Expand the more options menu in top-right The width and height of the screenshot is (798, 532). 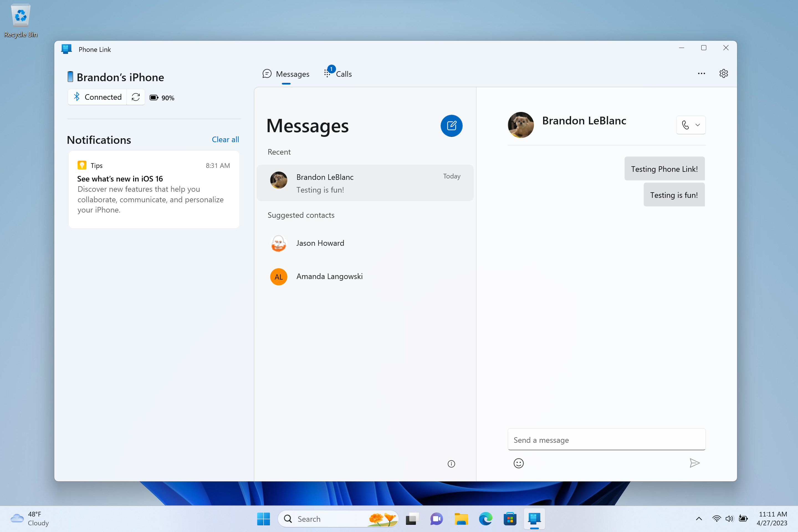tap(702, 73)
